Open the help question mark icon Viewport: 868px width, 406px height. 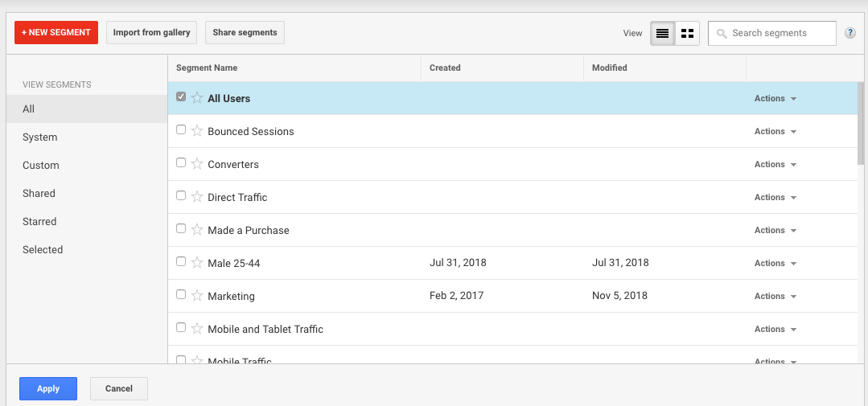[x=850, y=33]
